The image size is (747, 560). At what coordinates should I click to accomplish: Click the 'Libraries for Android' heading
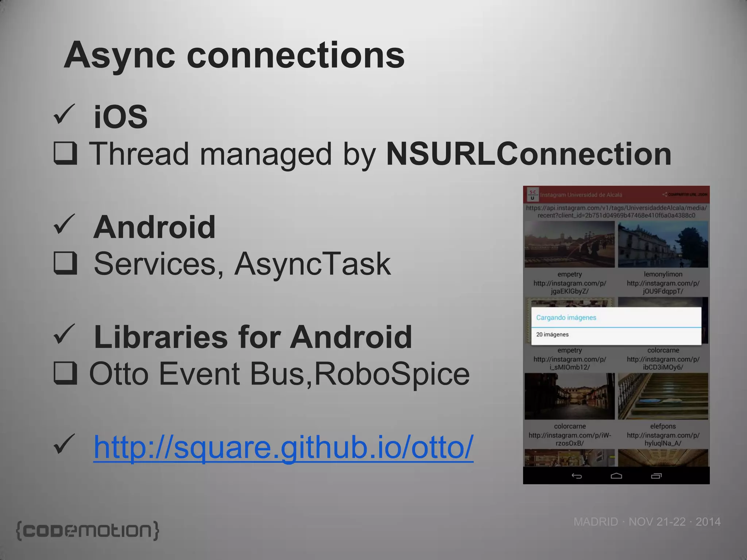(x=253, y=337)
